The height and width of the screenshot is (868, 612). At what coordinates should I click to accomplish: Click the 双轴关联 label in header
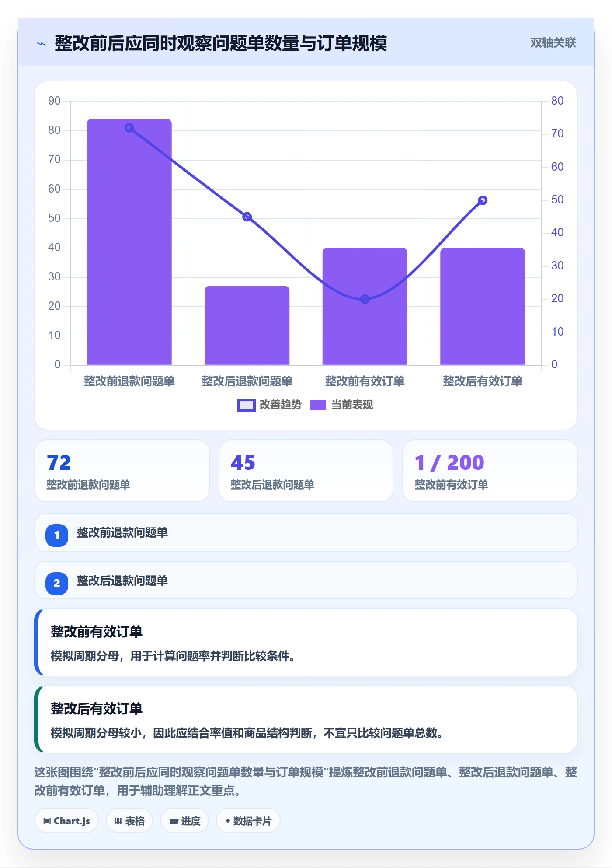tap(553, 43)
